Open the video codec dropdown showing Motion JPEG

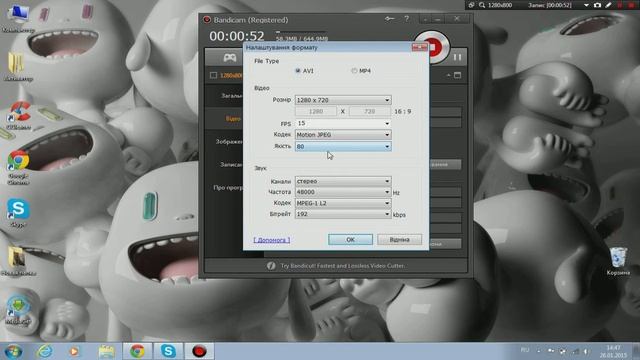(343, 135)
